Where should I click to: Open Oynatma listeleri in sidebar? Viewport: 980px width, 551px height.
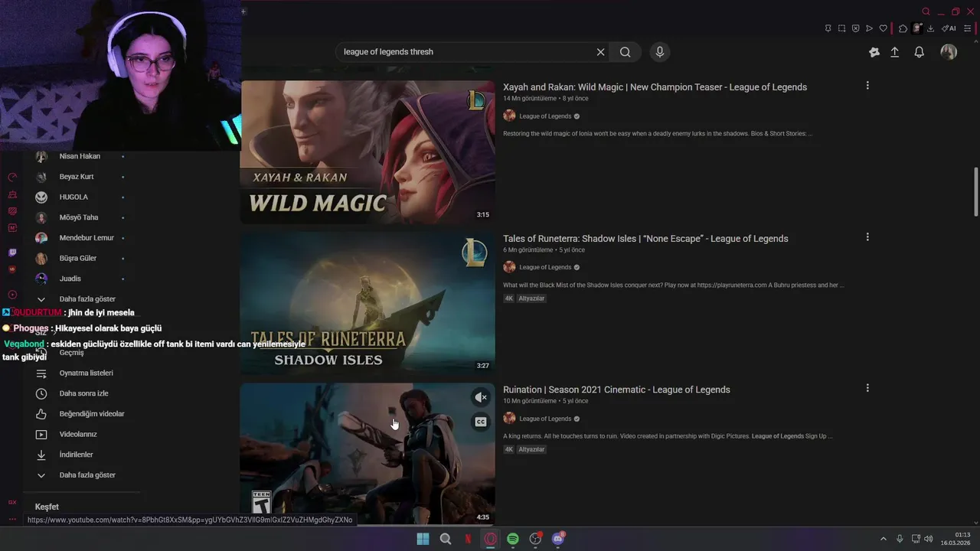pos(86,373)
